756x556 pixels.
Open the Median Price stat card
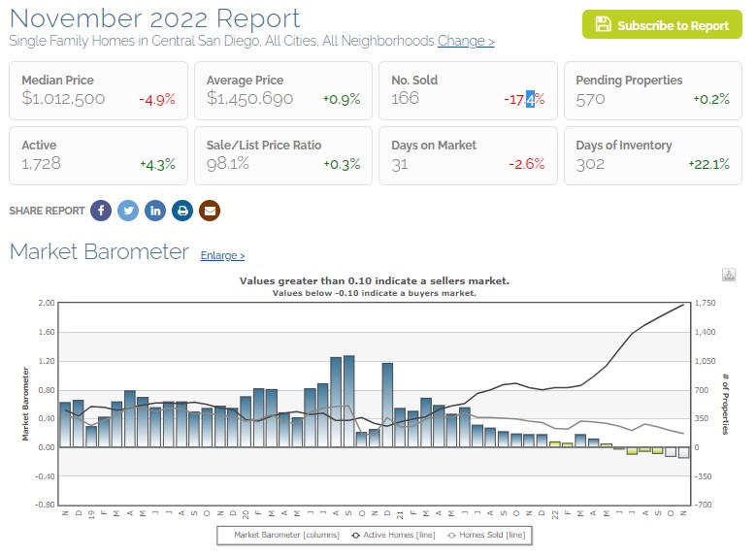[97, 90]
